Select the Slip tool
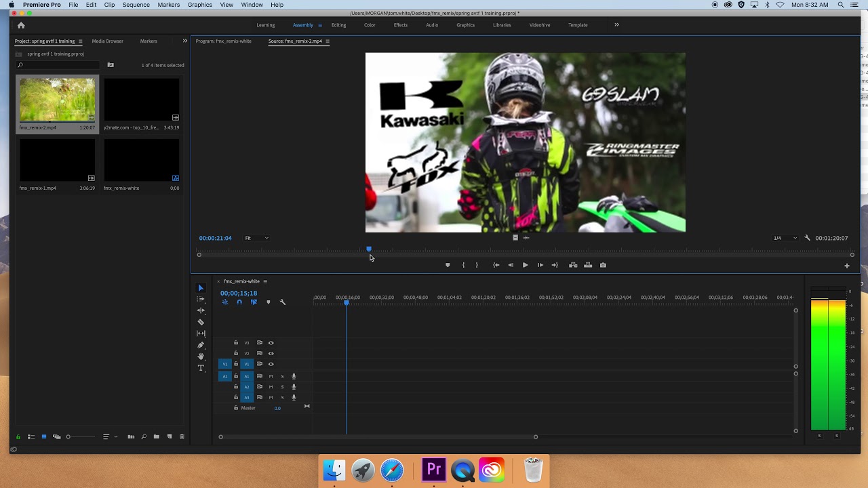 click(x=201, y=333)
